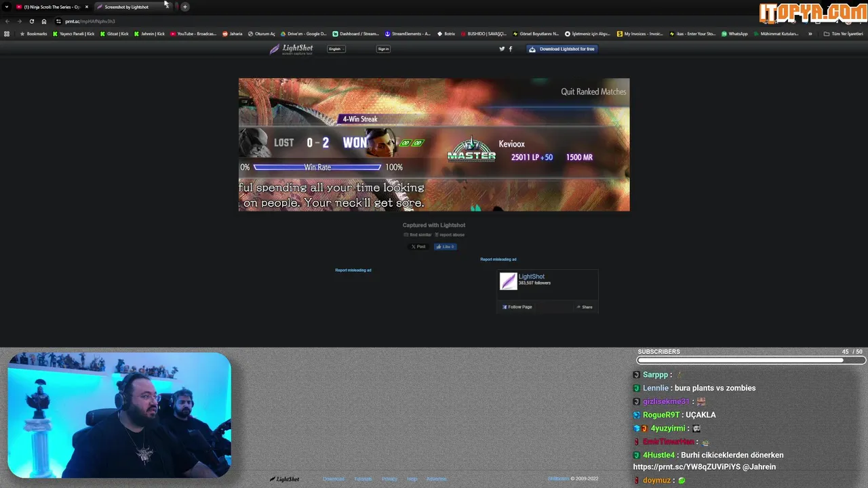The image size is (868, 488).
Task: Click Follow Page in Facebook widget
Action: (x=517, y=307)
